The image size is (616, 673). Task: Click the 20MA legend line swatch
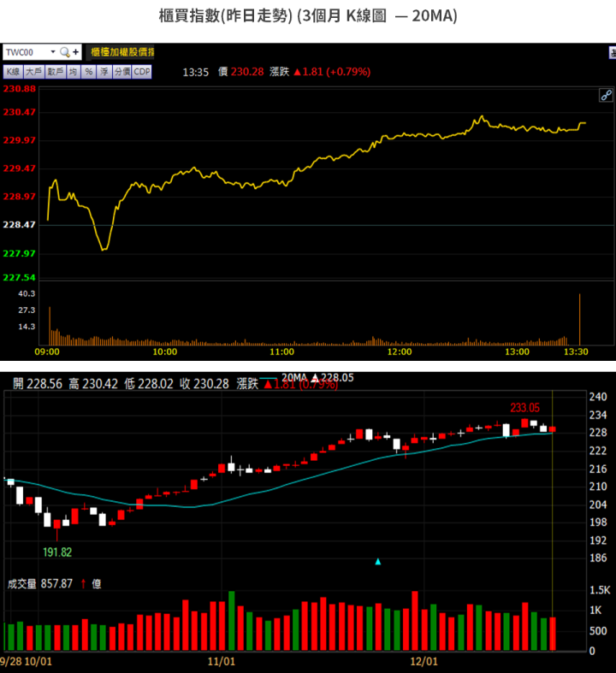[x=269, y=377]
